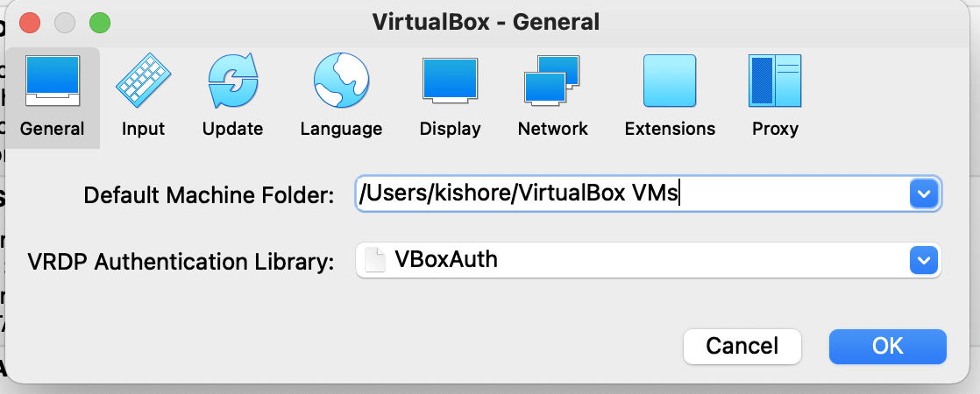This screenshot has width=980, height=394.
Task: Click the Default Machine Folder path field
Action: [631, 193]
